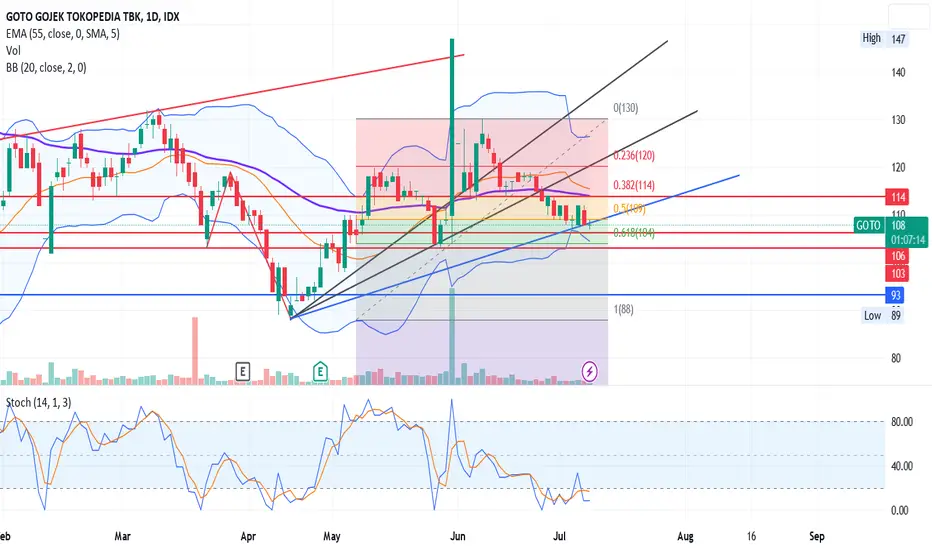Click the first earnings E marker
Screen dimensions: 932x550
click(x=242, y=372)
